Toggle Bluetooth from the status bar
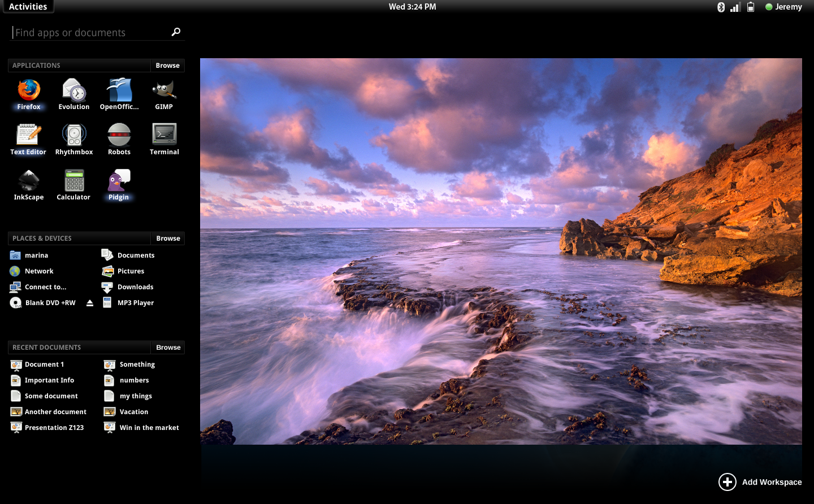This screenshot has height=504, width=814. (x=721, y=7)
